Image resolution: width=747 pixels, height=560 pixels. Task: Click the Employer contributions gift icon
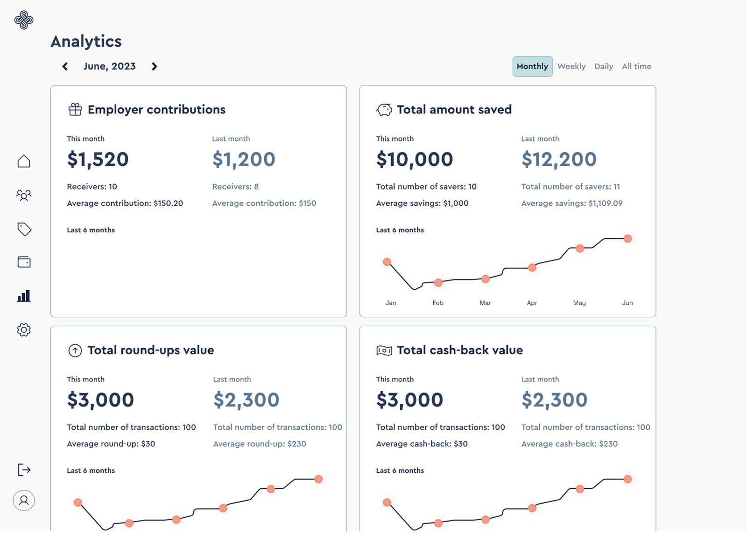pos(75,109)
